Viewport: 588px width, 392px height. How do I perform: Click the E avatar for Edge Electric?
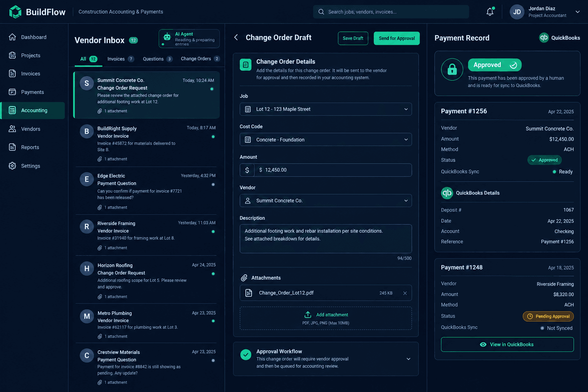[x=87, y=179]
